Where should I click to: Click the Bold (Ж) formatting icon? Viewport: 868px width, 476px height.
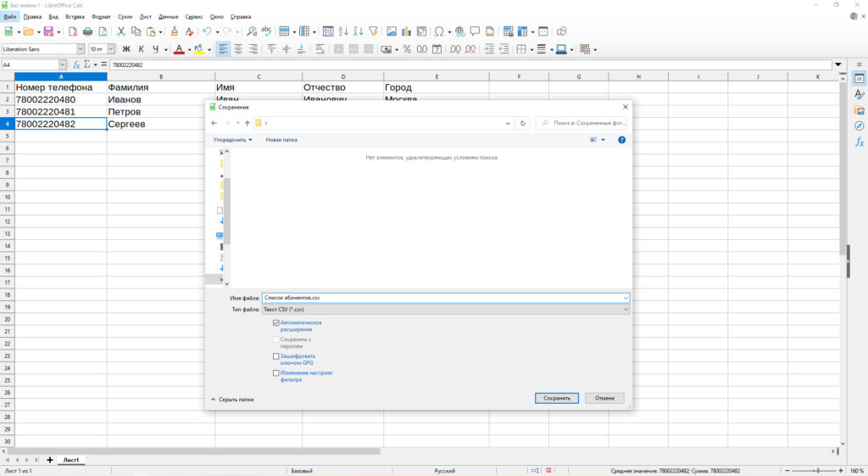point(126,49)
